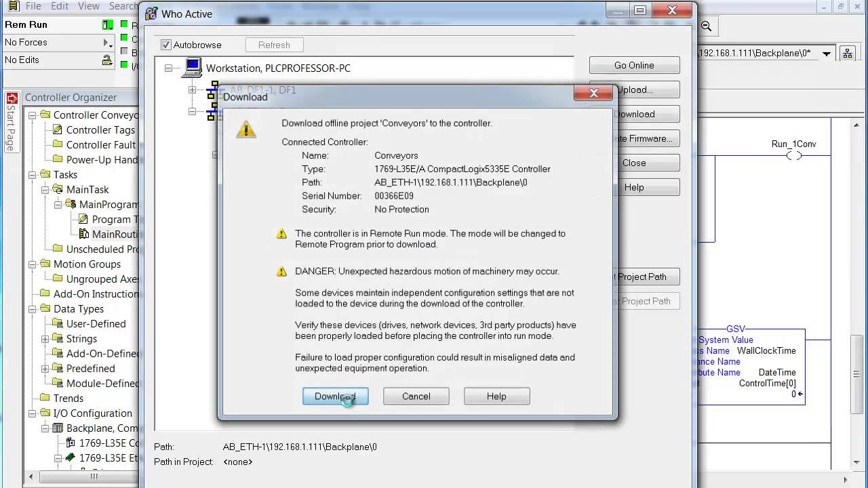
Task: Select the Run_1Conv output coil
Action: tap(793, 155)
